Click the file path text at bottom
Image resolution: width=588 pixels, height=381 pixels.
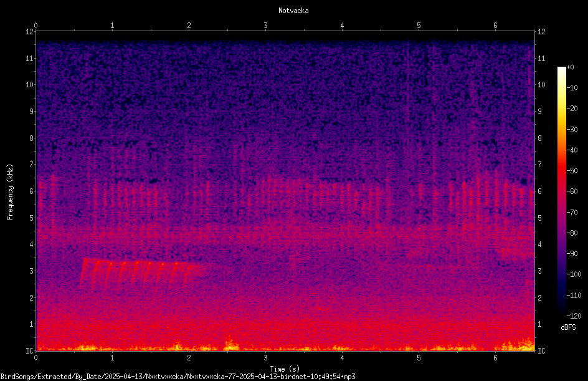point(178,377)
